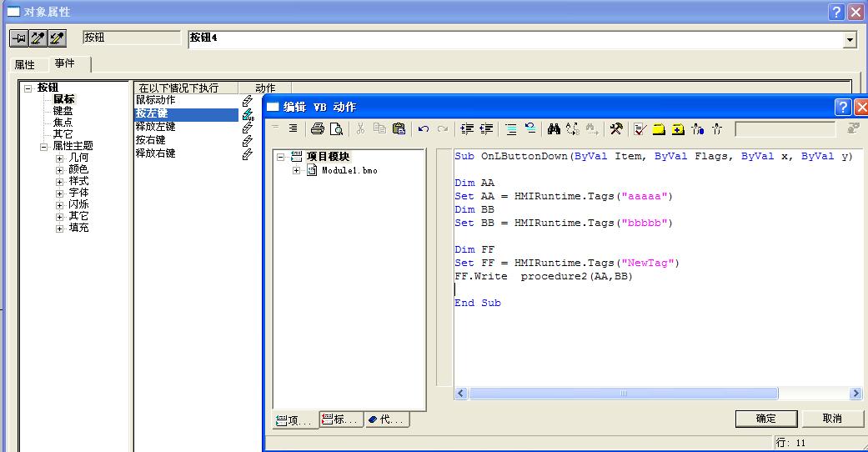Expand the 几何 tree node
Image resolution: width=868 pixels, height=452 pixels.
tap(59, 158)
